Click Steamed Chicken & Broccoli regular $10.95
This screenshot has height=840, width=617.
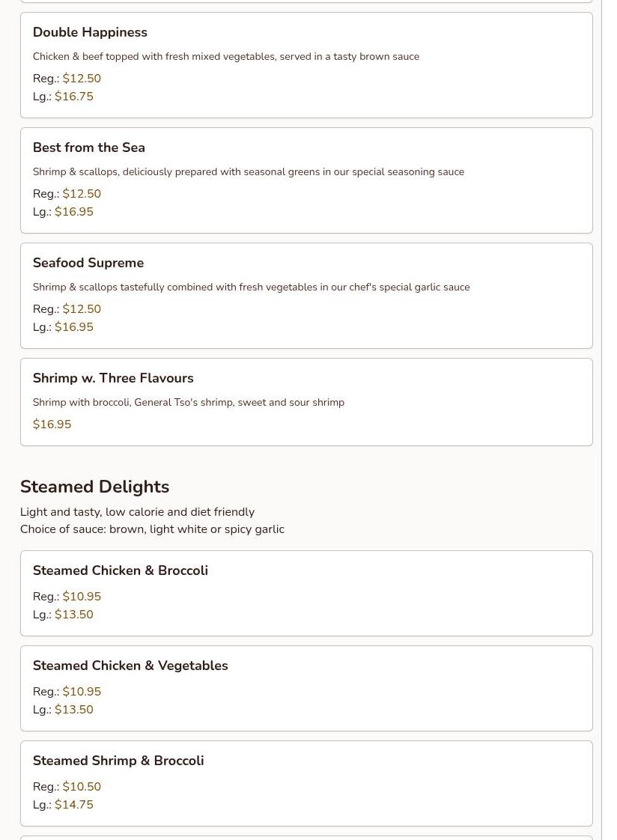[82, 597]
